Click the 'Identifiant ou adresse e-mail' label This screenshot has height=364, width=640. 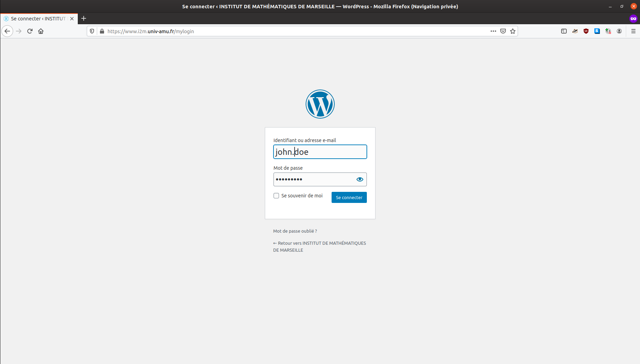(x=305, y=140)
